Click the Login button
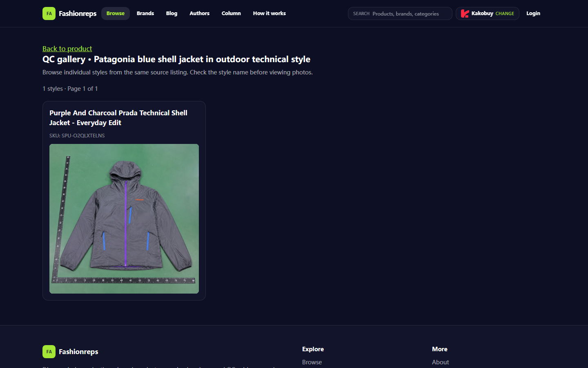588x368 pixels. [533, 13]
